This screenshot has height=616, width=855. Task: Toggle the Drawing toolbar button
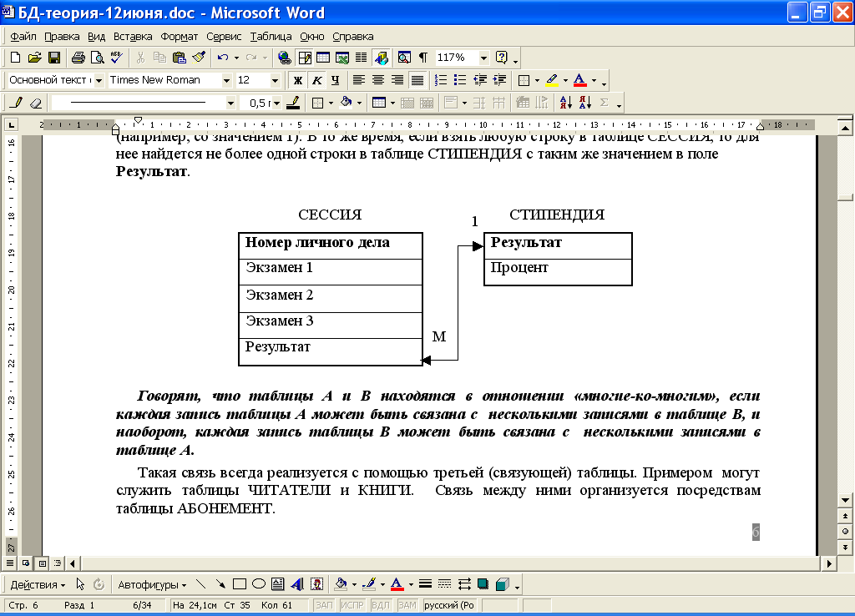pyautogui.click(x=381, y=58)
